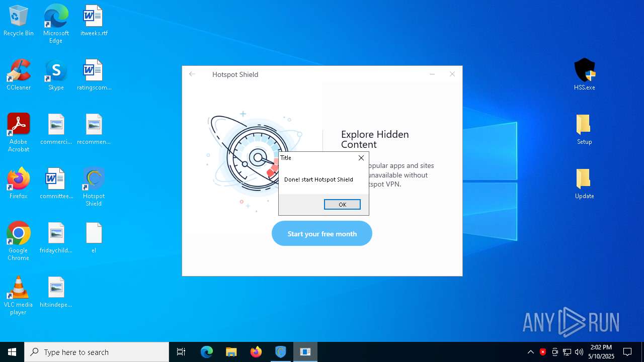
Task: Open the Adobe Acrobat desktop shortcut
Action: click(x=19, y=133)
